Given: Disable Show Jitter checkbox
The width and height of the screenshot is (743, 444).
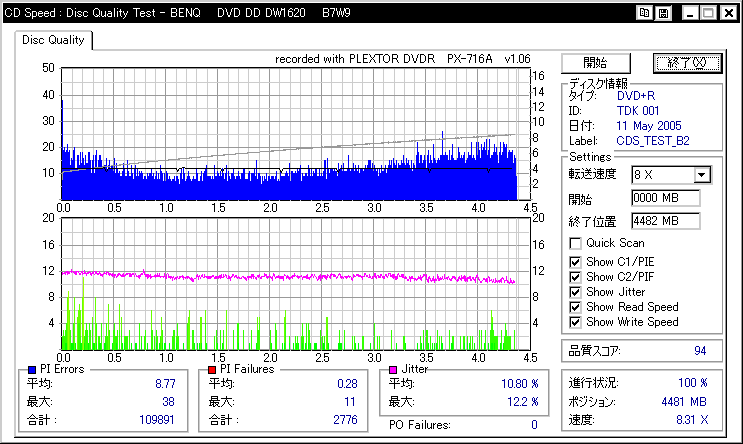Looking at the screenshot, I should coord(575,292).
